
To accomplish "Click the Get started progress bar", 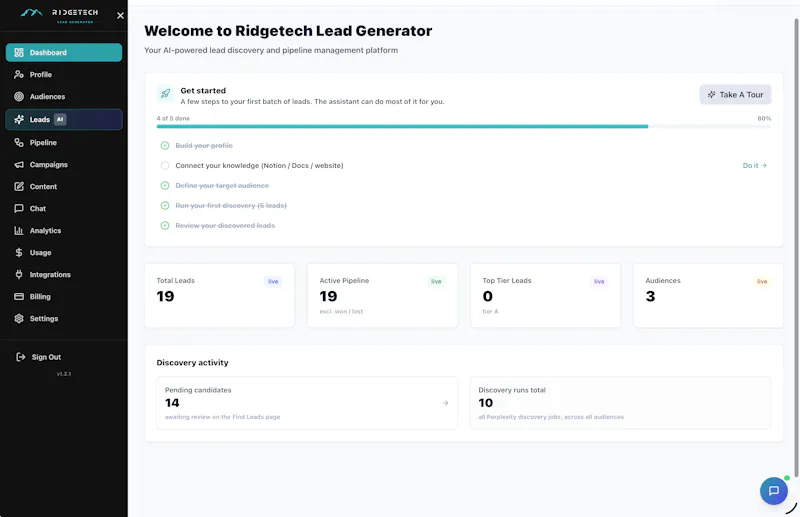I will pyautogui.click(x=463, y=126).
